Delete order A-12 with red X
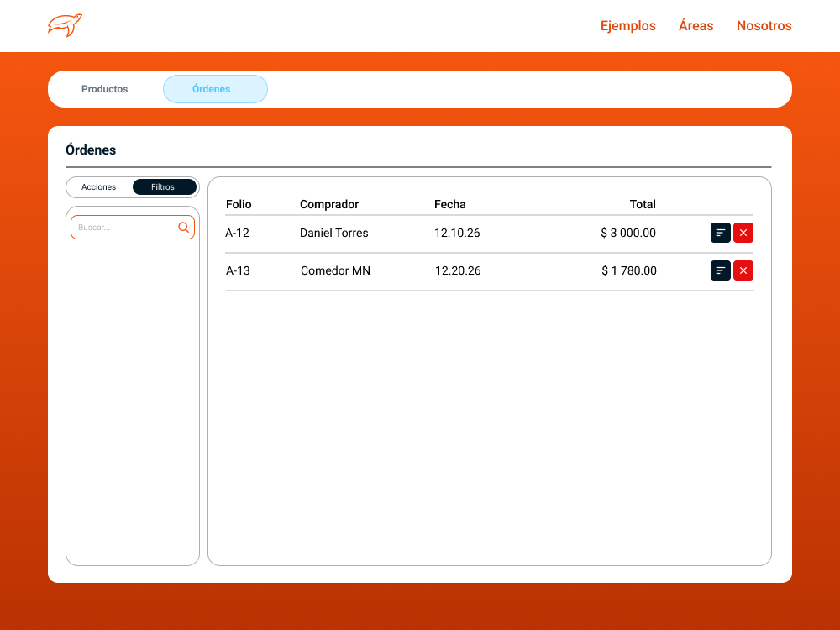The width and height of the screenshot is (840, 630). tap(743, 233)
